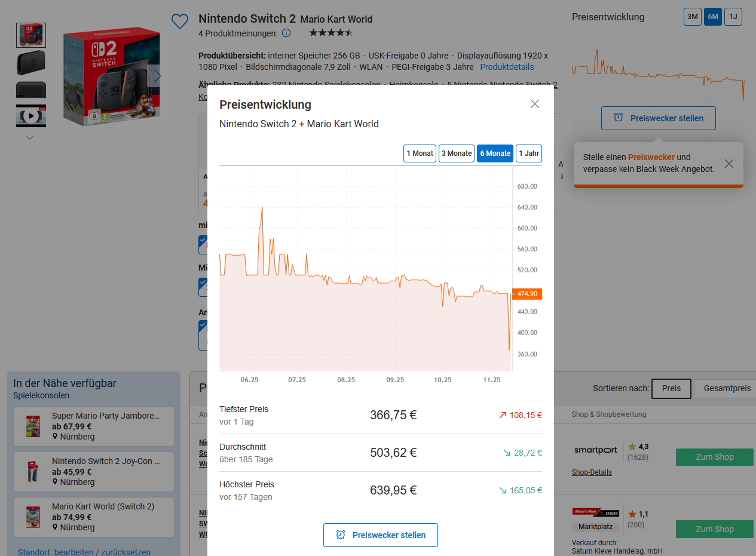The image size is (756, 556).
Task: Expand more thumbnails with down chevron
Action: click(x=30, y=138)
